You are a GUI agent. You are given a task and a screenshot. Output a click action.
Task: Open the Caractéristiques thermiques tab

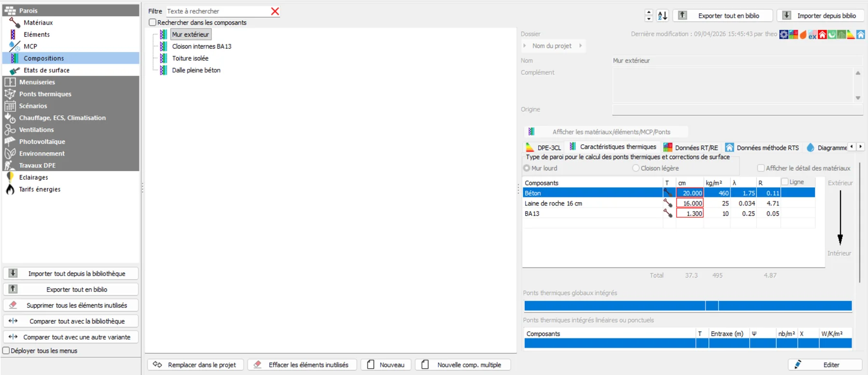point(612,147)
